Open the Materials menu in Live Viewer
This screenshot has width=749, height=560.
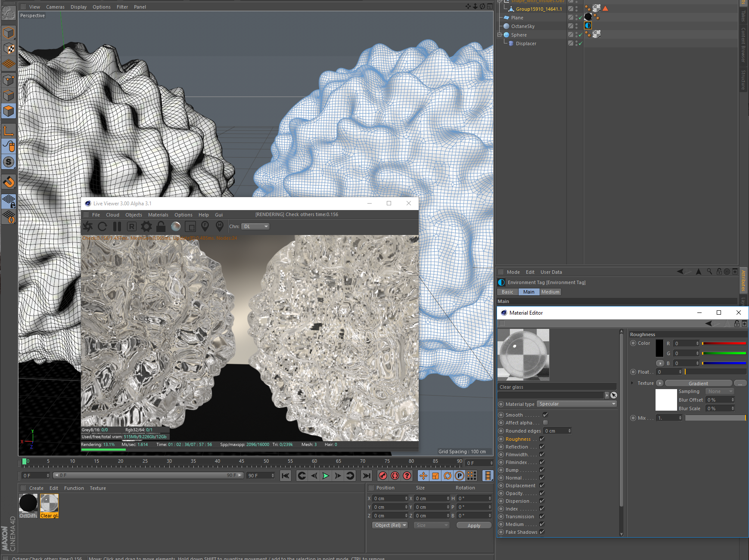pyautogui.click(x=158, y=215)
